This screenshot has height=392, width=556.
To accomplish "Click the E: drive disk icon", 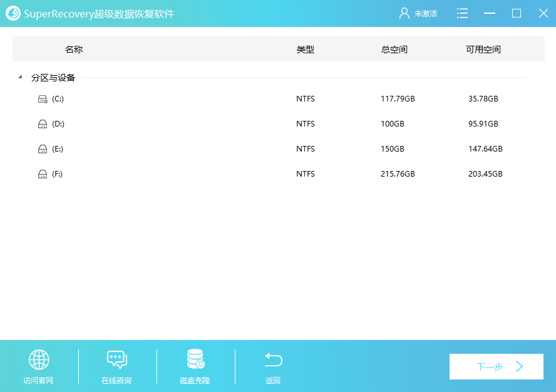I will click(43, 149).
